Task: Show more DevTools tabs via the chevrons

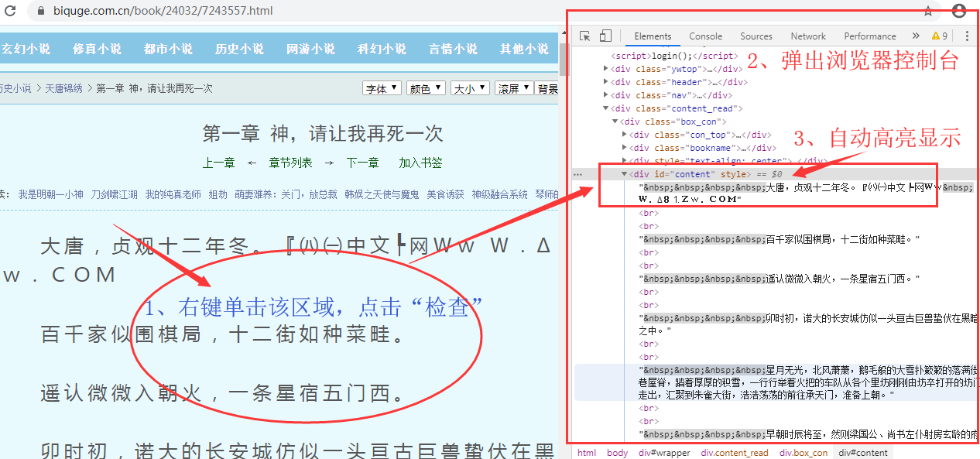Action: click(916, 36)
